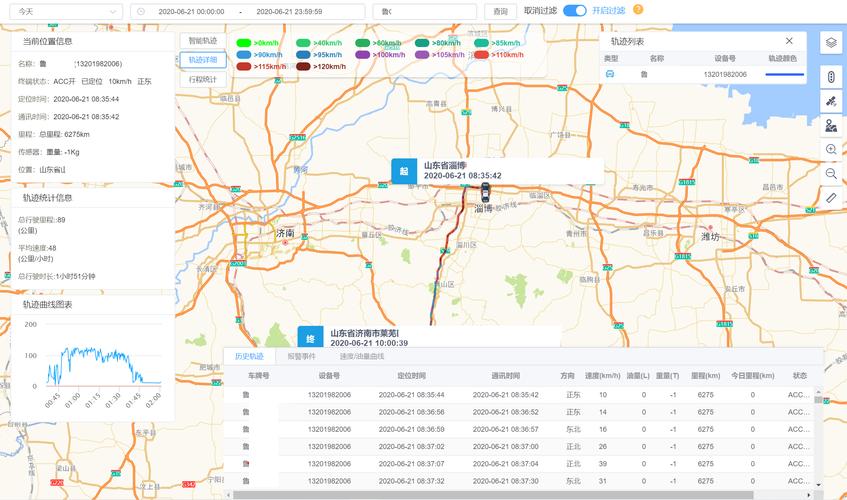
Task: Click the blue 终 end marker
Action: pyautogui.click(x=310, y=337)
